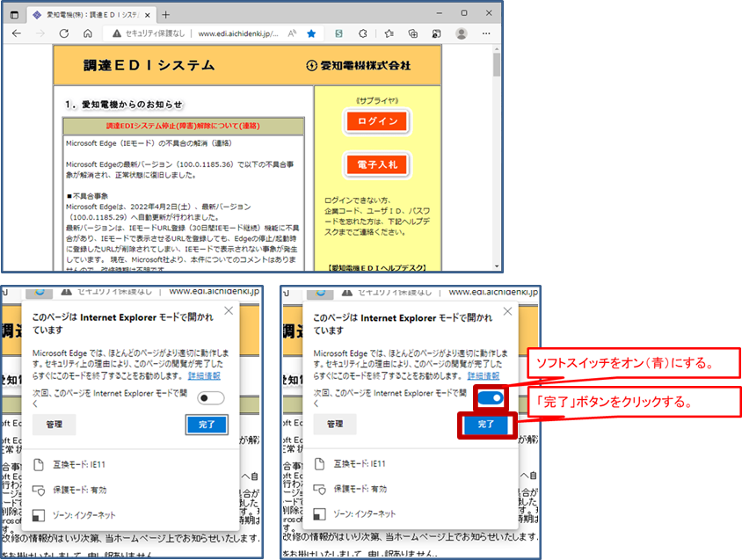The image size is (742, 560).
Task: Maximize the Edge browser window
Action: pos(464,13)
